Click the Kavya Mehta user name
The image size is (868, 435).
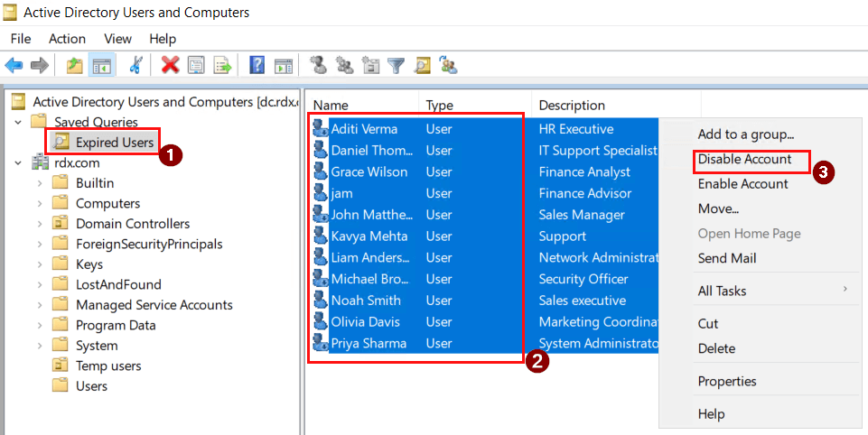[369, 236]
